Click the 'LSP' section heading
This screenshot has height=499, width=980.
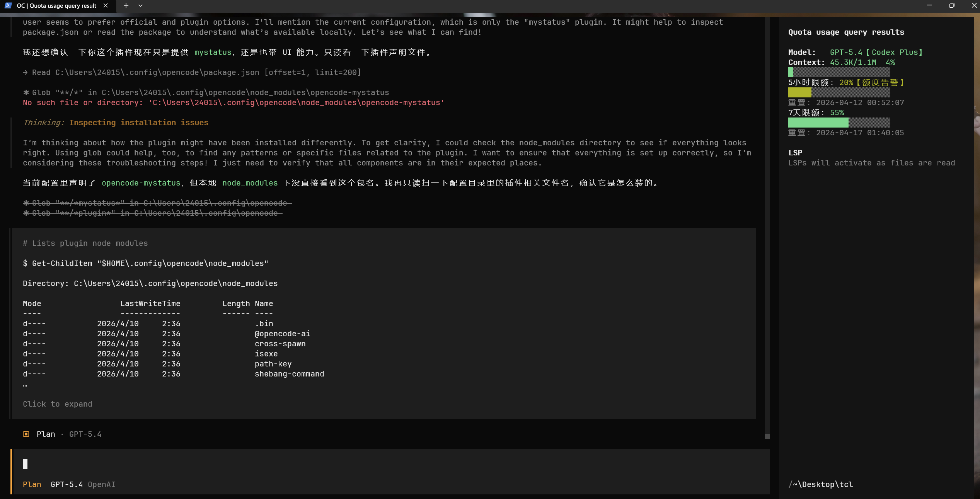click(x=795, y=153)
